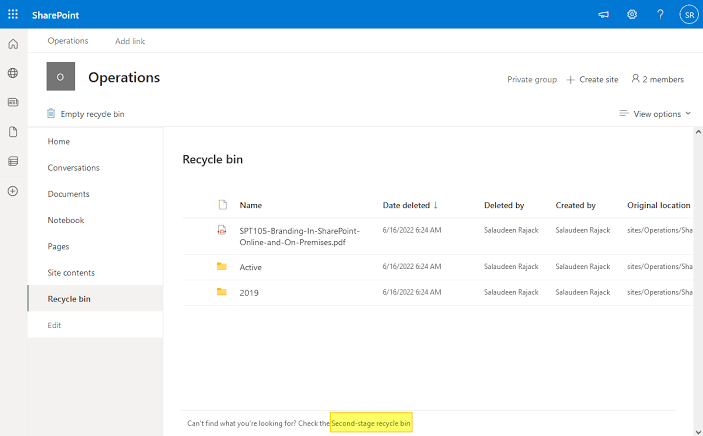
Task: Open the Settings gear icon
Action: 632,14
